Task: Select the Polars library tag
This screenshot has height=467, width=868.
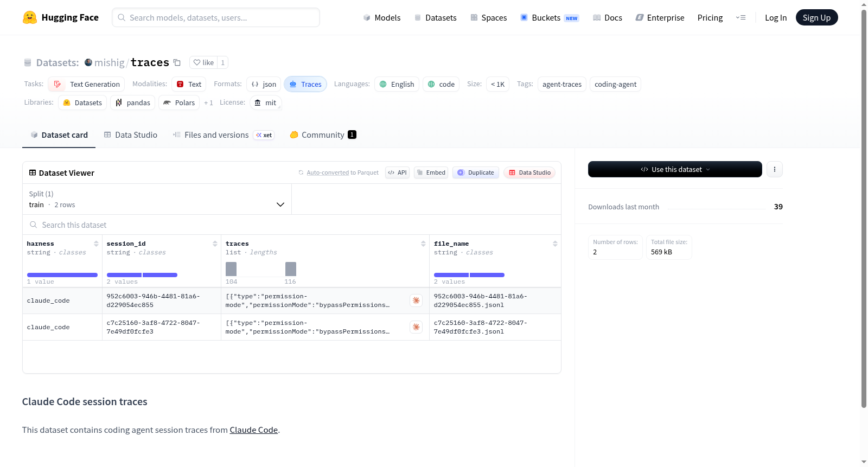Action: (x=179, y=103)
